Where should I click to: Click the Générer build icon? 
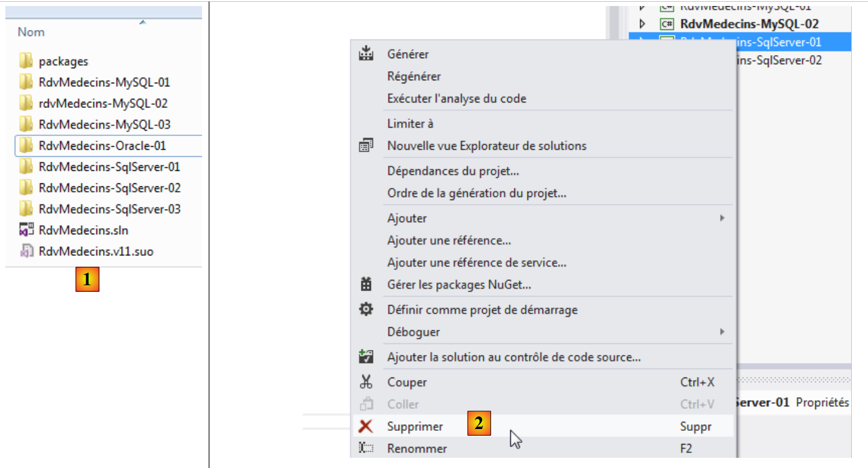(x=366, y=54)
